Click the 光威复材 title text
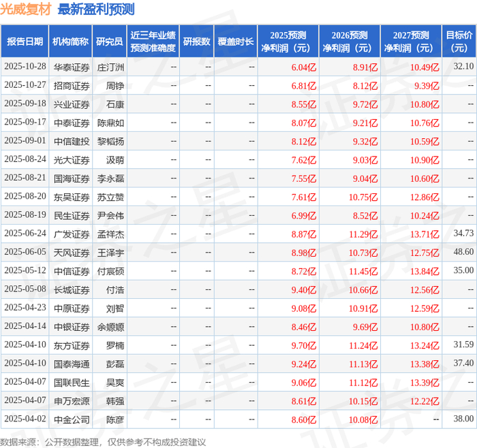The width and height of the screenshot is (477, 448). [x=26, y=10]
